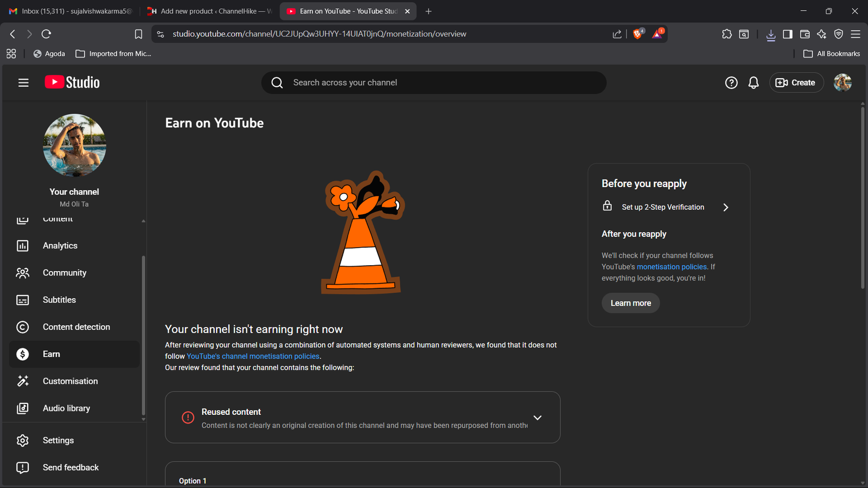Open the Help question mark icon
Screen dimensions: 868x488
pyautogui.click(x=731, y=82)
